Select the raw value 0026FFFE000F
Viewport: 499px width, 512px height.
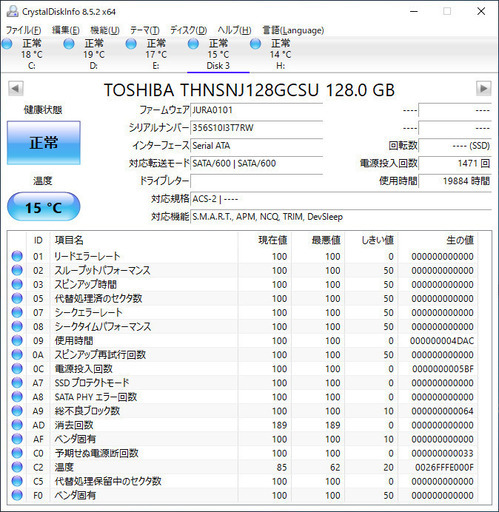444,467
